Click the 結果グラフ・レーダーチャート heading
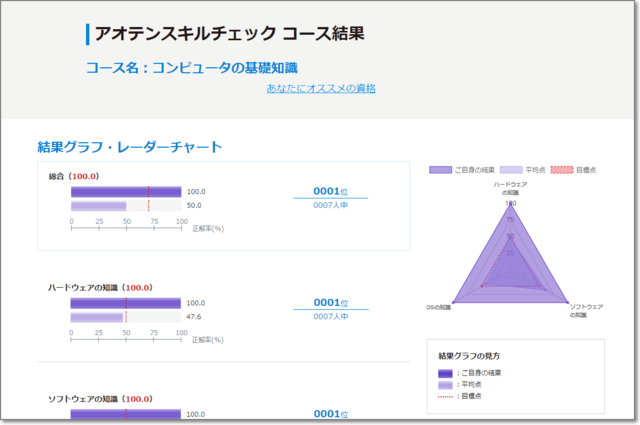Viewport: 640px width, 425px height. pos(129,147)
